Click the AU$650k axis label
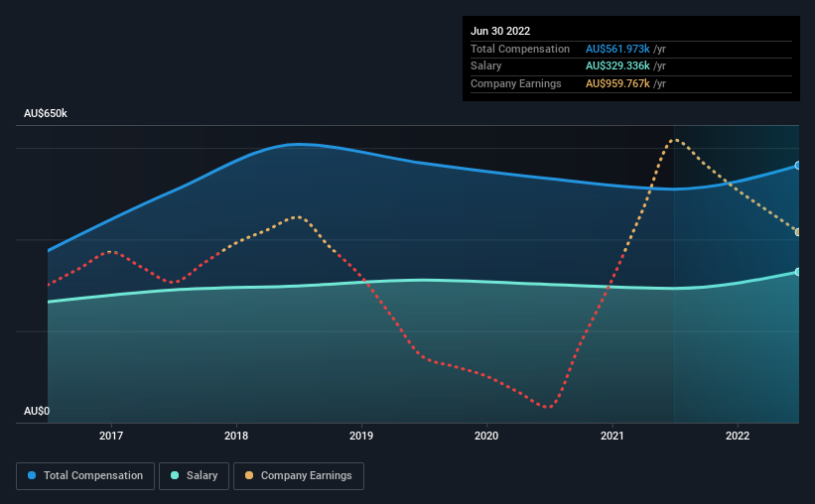This screenshot has height=504, width=815. (46, 114)
